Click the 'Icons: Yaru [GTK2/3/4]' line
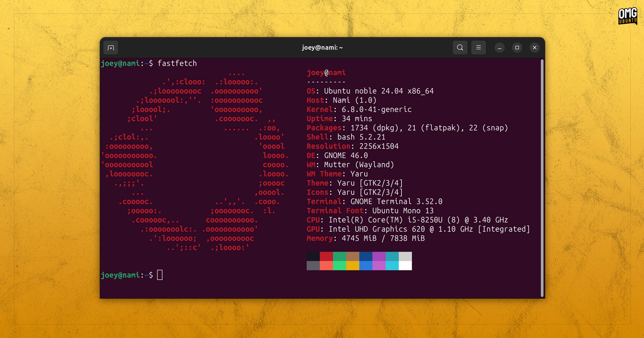 coord(355,192)
